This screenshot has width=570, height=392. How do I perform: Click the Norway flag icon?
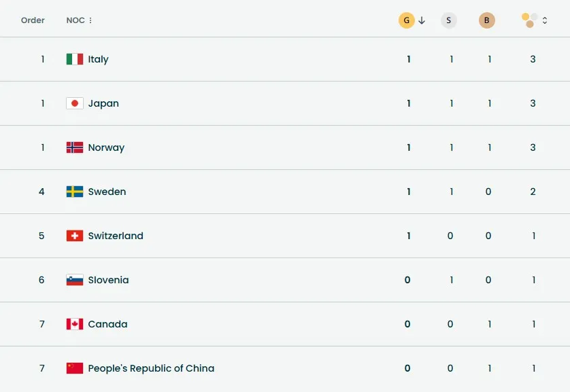pos(75,147)
